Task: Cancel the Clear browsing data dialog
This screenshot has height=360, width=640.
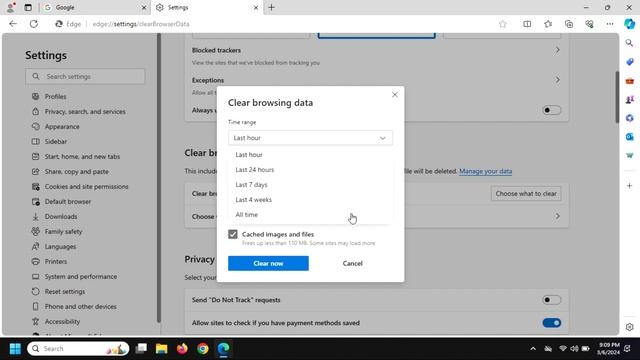Action: [x=353, y=263]
